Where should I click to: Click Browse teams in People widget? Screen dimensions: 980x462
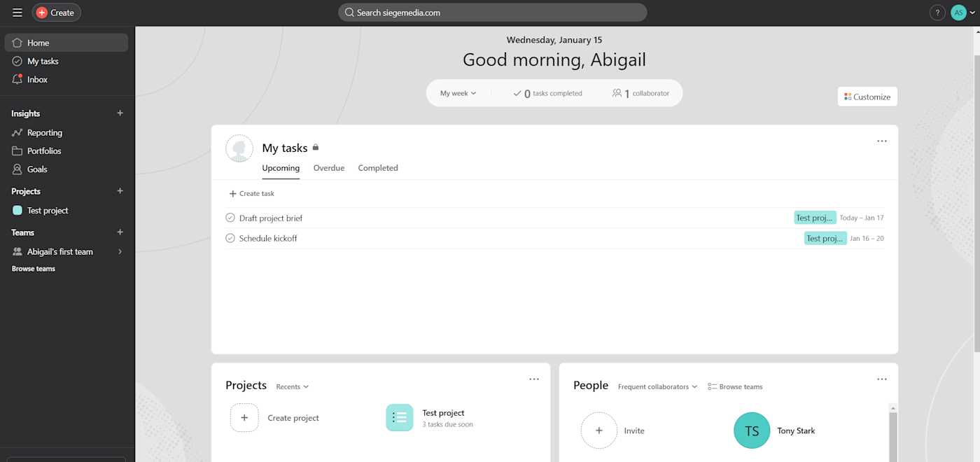735,386
